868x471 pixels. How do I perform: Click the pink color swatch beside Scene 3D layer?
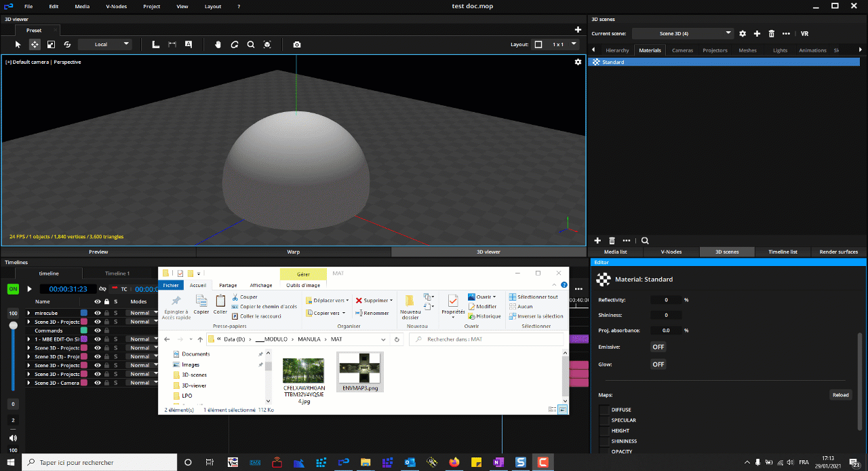pos(84,322)
